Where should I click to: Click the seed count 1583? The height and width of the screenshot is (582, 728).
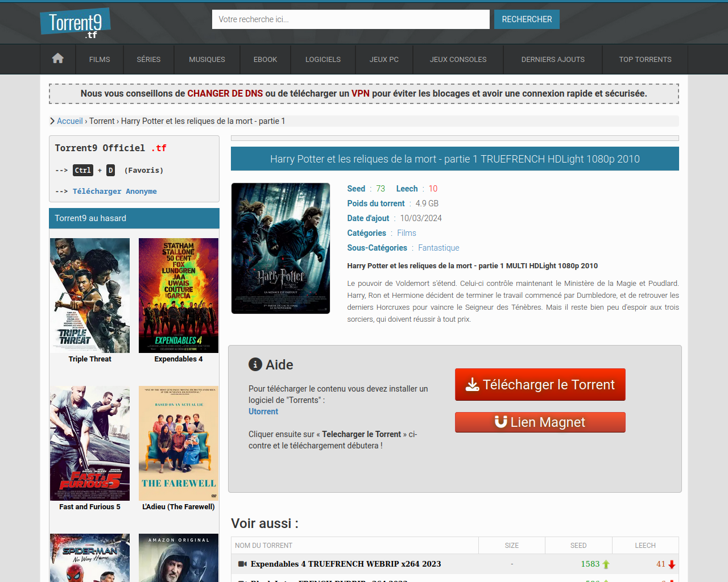click(x=590, y=564)
